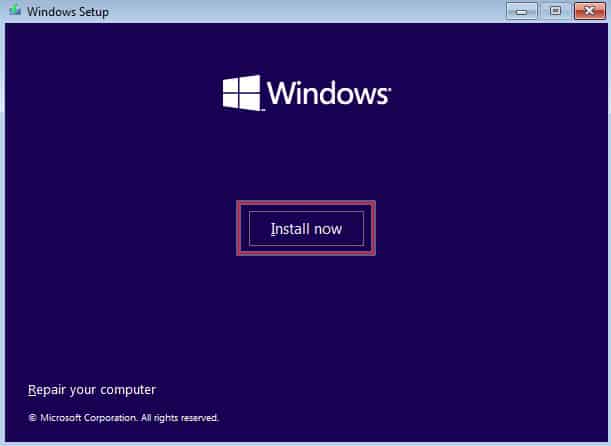Click the underlined R in Repair

32,390
